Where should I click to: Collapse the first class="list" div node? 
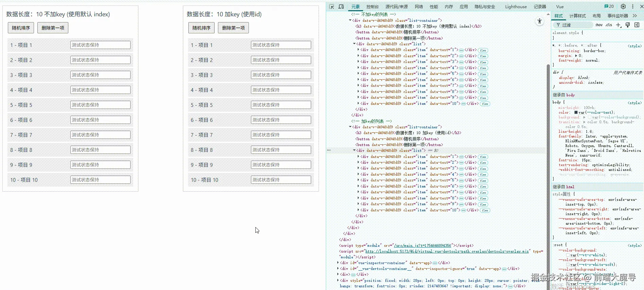pyautogui.click(x=354, y=44)
